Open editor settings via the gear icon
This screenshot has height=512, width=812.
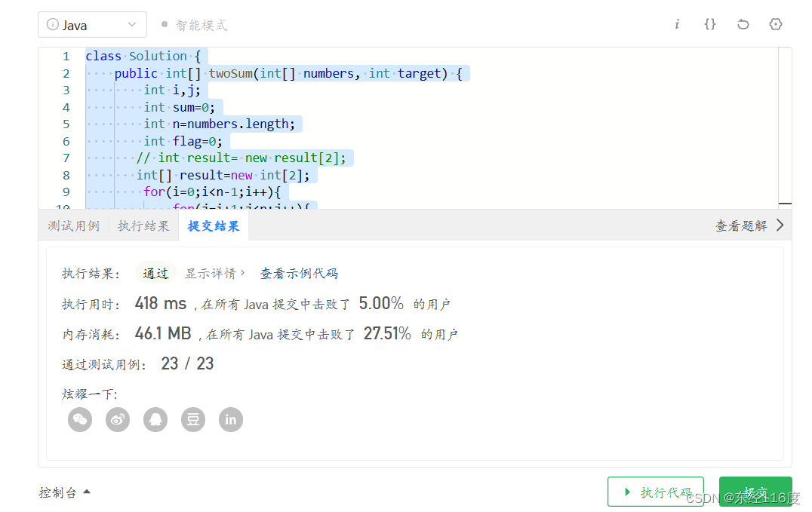point(776,24)
